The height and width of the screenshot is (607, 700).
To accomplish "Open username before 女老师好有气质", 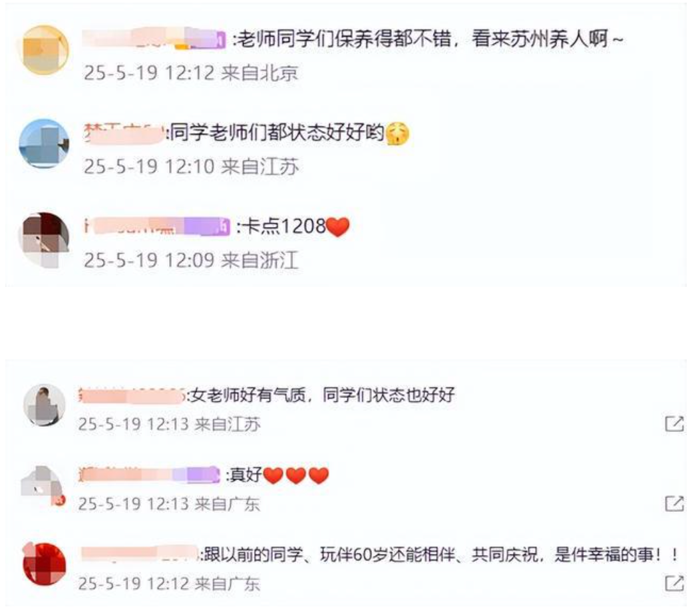I will coord(132,395).
